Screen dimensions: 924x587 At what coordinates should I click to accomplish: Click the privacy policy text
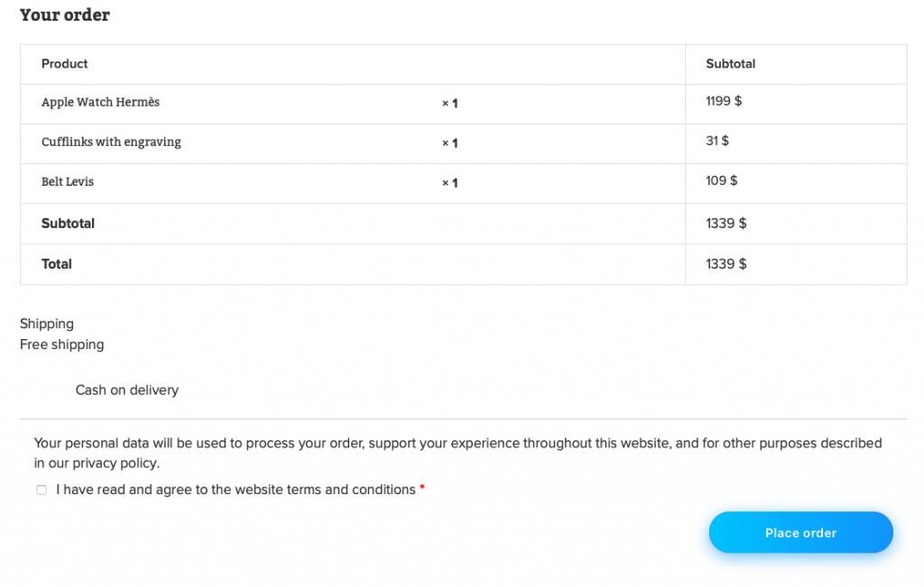(x=115, y=463)
